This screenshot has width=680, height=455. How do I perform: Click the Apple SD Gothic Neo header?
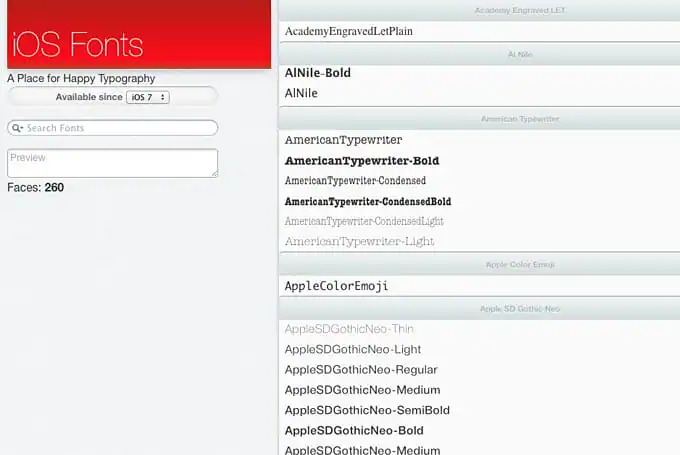(x=478, y=308)
